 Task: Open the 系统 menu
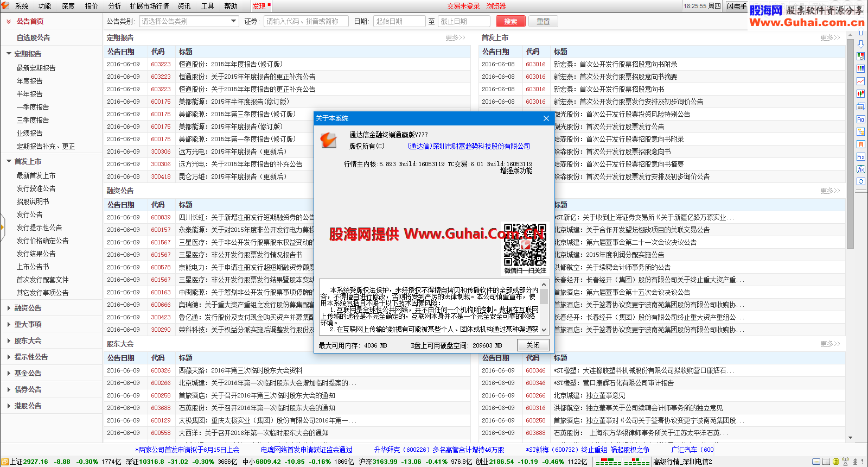click(x=22, y=6)
